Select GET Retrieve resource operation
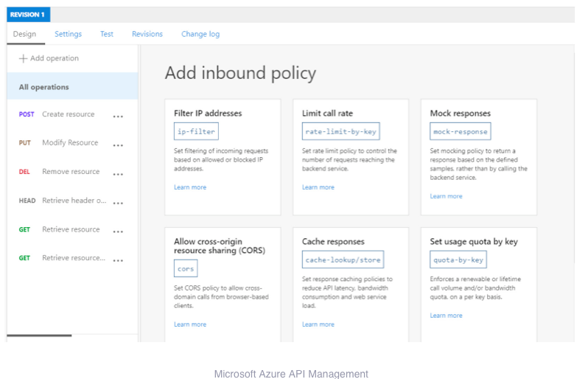 tap(72, 229)
